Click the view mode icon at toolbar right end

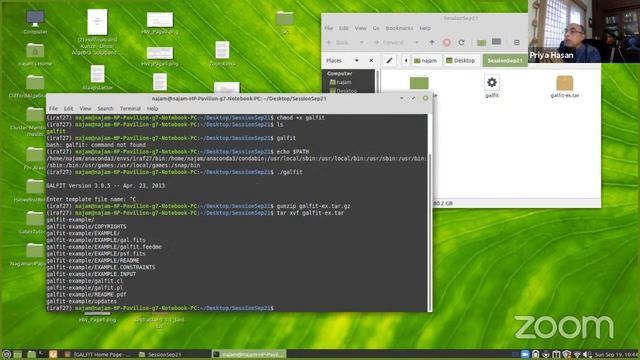(x=517, y=42)
